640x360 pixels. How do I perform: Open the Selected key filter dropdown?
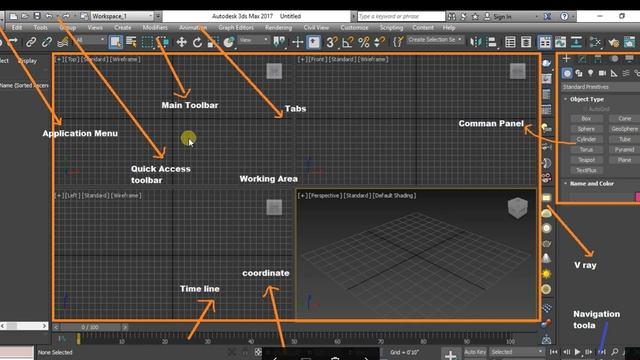(x=517, y=352)
